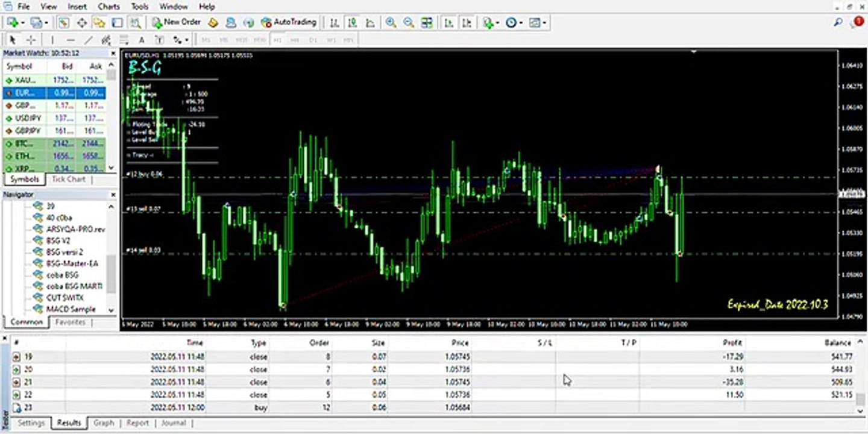Image resolution: width=868 pixels, height=434 pixels.
Task: Open the View menu
Action: 48,7
